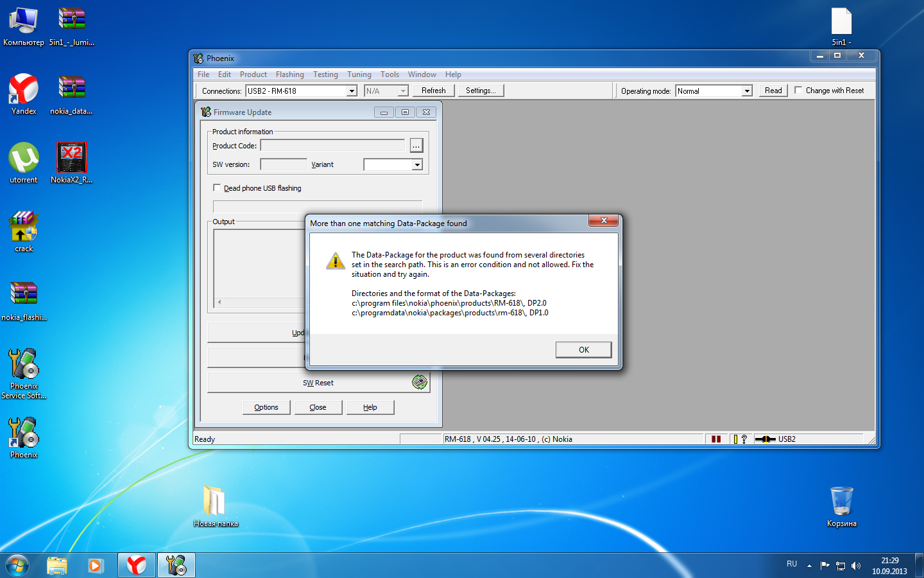Open Action Center flag icon
Viewport: 924px width, 578px height.
(x=825, y=566)
